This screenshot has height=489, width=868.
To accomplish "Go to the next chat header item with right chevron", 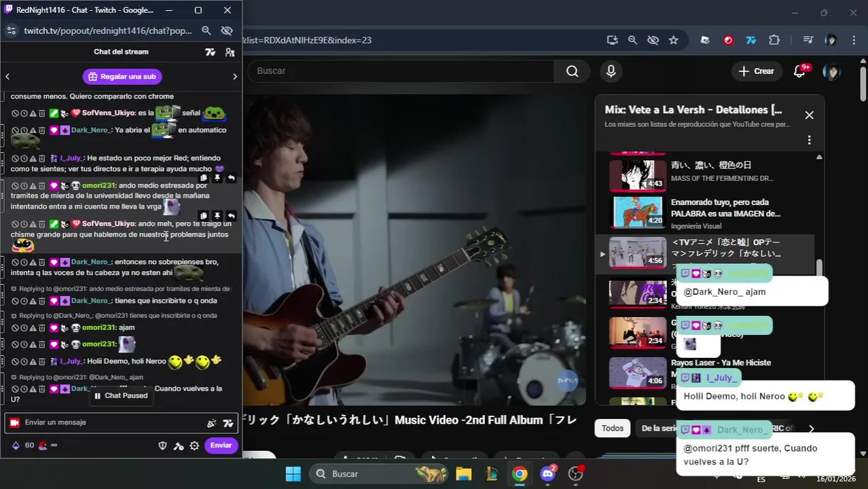I will point(235,77).
